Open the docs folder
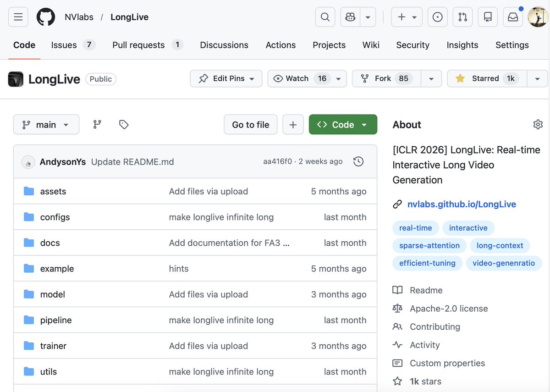550x392 pixels. [50, 243]
